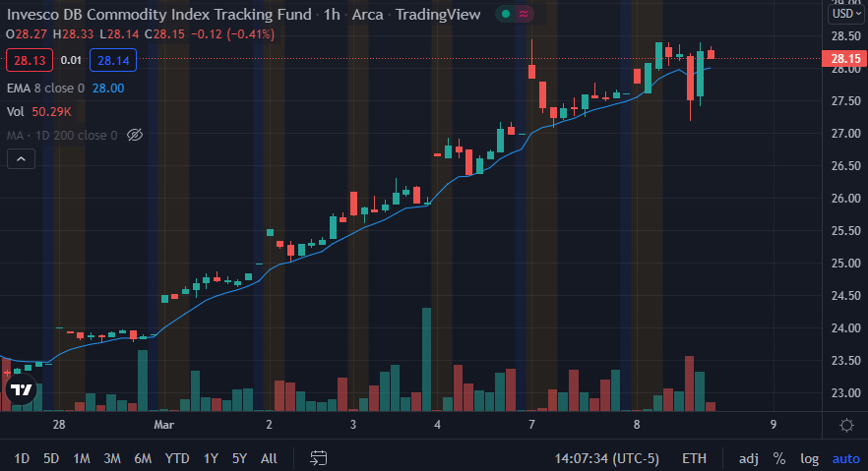Screen dimensions: 868x471
Task: Click the 25.00 price level on the axis
Action: pyautogui.click(x=845, y=264)
